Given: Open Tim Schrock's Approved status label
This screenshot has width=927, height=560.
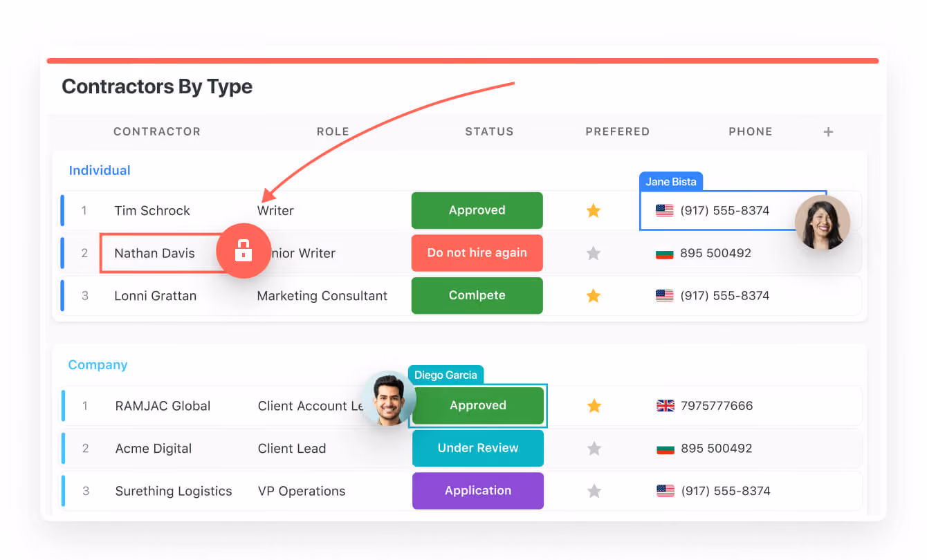Looking at the screenshot, I should tap(477, 210).
